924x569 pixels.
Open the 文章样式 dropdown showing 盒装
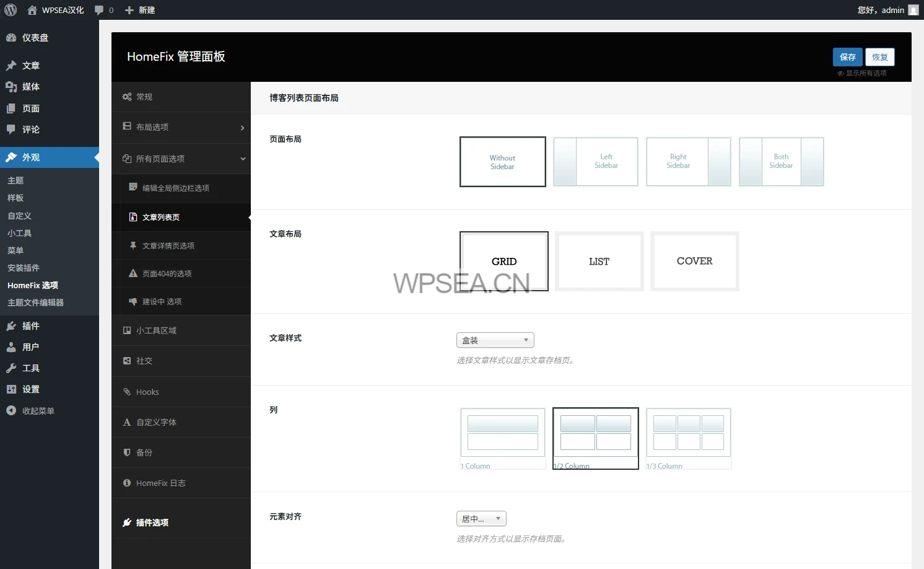pyautogui.click(x=495, y=340)
